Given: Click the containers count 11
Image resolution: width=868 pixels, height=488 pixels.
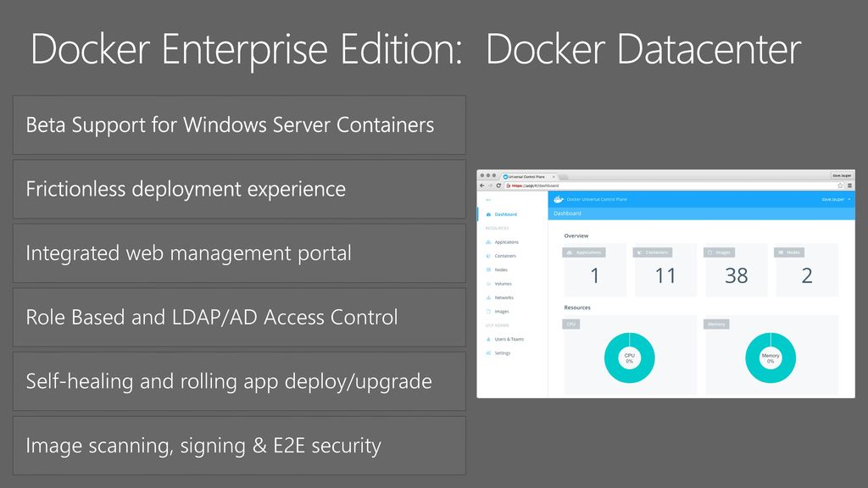Looking at the screenshot, I should (665, 275).
